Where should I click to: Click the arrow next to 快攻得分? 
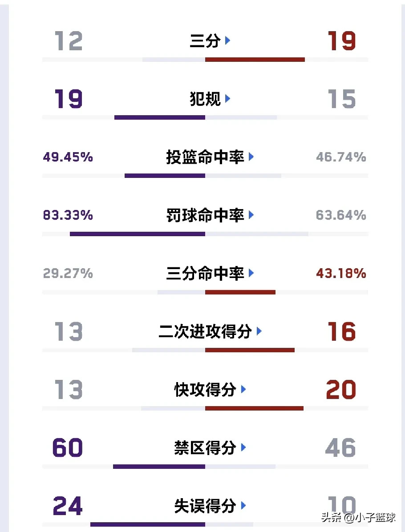point(243,390)
